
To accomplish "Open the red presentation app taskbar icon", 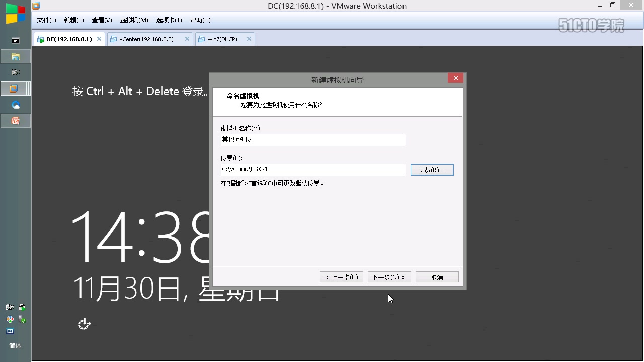I will (x=16, y=121).
